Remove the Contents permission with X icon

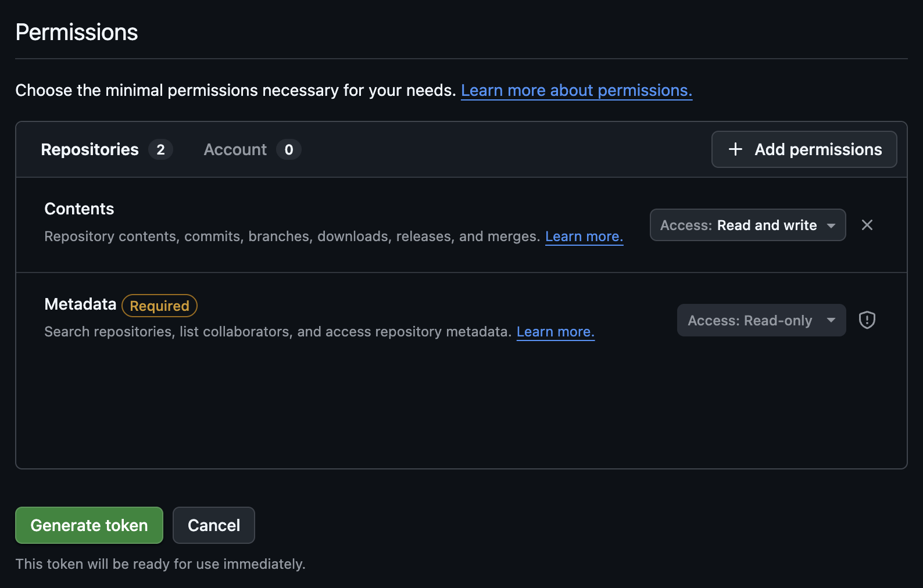(867, 225)
